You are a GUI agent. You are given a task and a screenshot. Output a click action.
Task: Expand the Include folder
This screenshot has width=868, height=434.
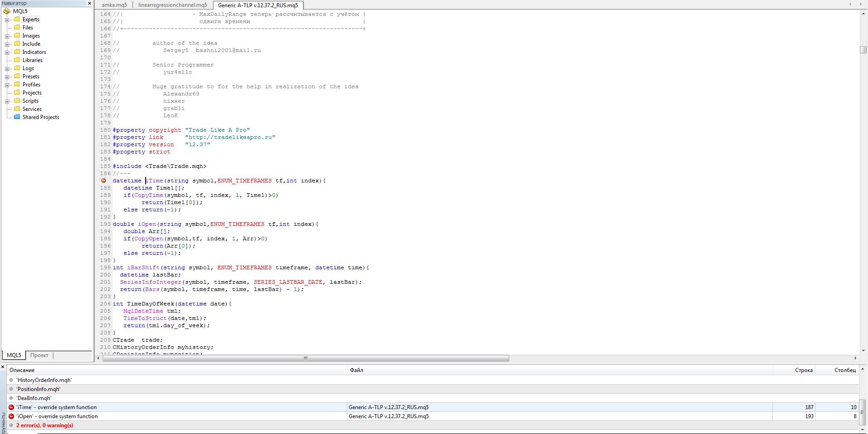(x=7, y=44)
